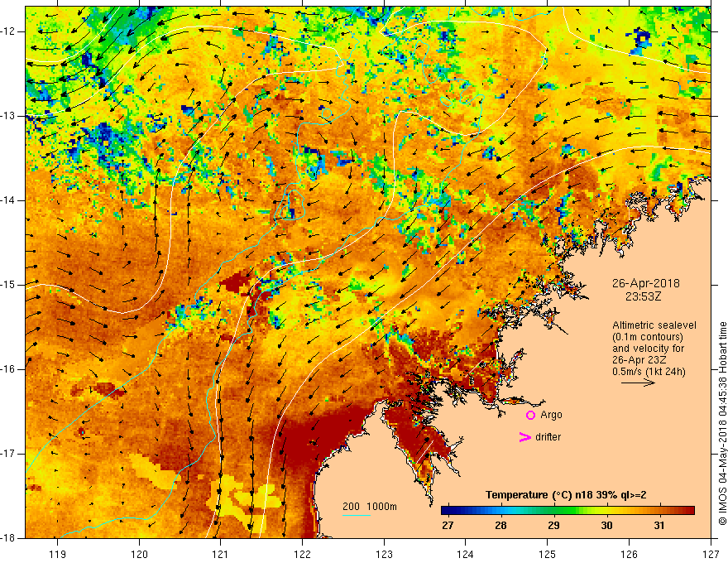
Task: Click the Argo legend label
Action: (551, 415)
